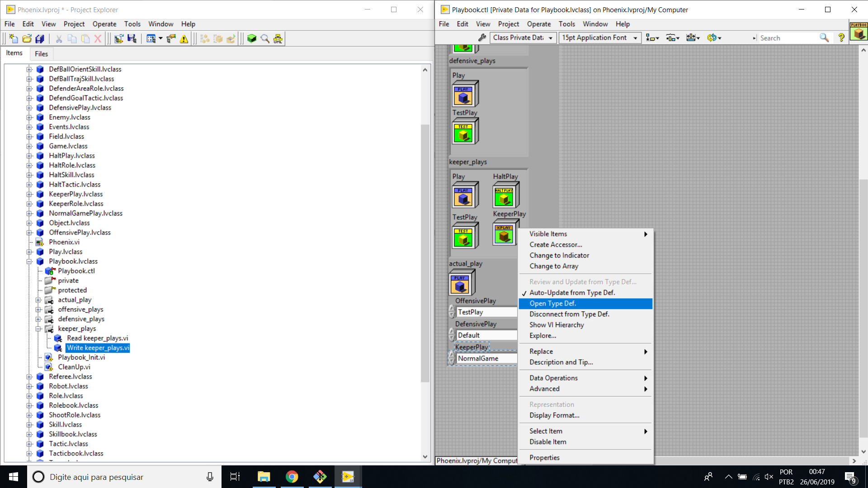Choose Change to Indicator
Viewport: 868px width, 488px height.
[x=585, y=256]
